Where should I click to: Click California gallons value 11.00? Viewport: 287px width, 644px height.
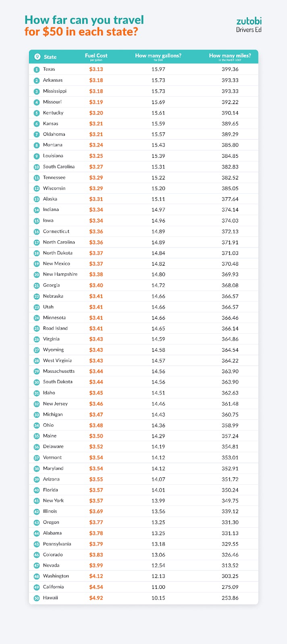click(x=158, y=587)
